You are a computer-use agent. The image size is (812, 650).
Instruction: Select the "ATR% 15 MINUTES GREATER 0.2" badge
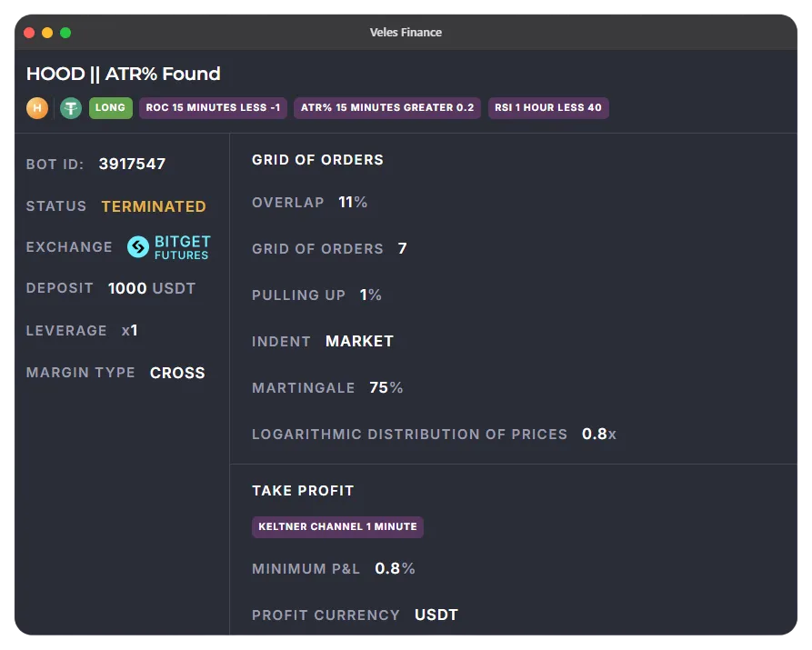point(386,107)
